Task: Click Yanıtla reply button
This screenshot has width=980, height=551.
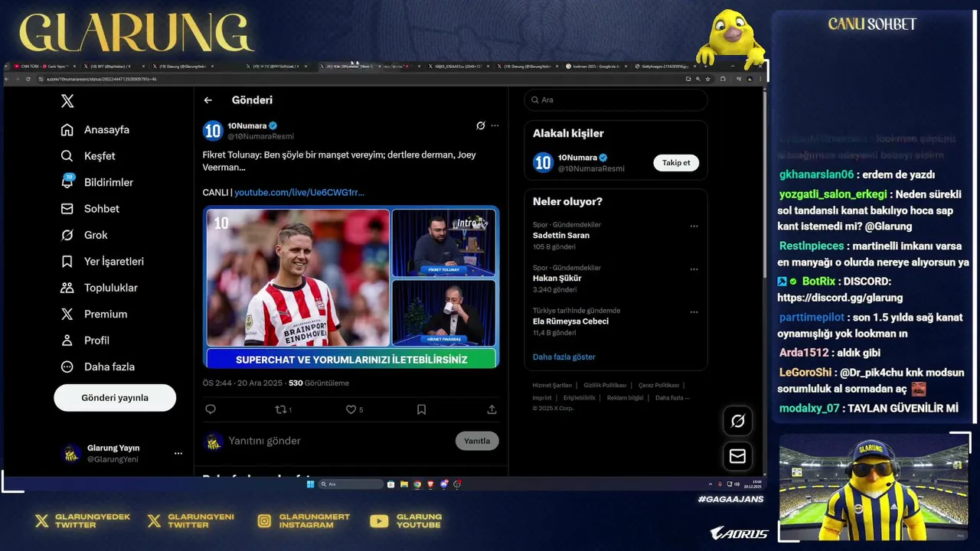Action: (477, 441)
